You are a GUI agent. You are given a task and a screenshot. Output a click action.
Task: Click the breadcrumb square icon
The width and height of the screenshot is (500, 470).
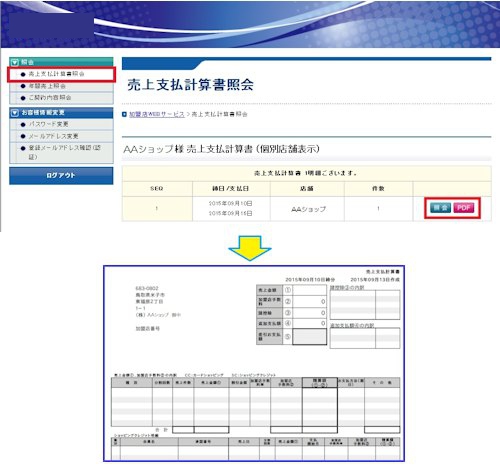click(x=124, y=114)
